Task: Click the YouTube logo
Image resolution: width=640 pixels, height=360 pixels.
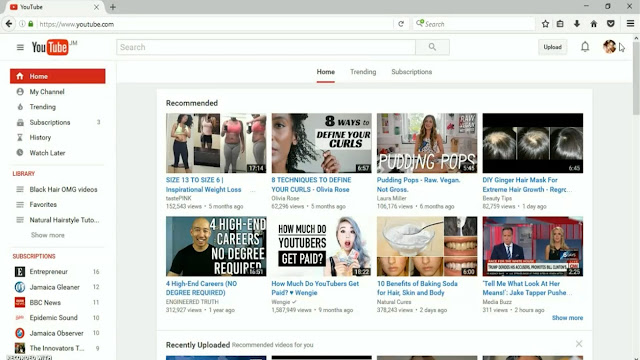Action: [50, 47]
